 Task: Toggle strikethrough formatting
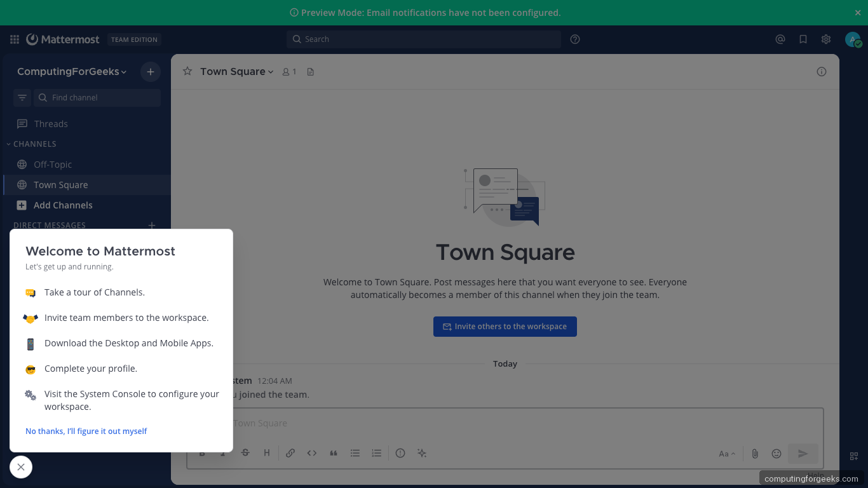pyautogui.click(x=245, y=453)
